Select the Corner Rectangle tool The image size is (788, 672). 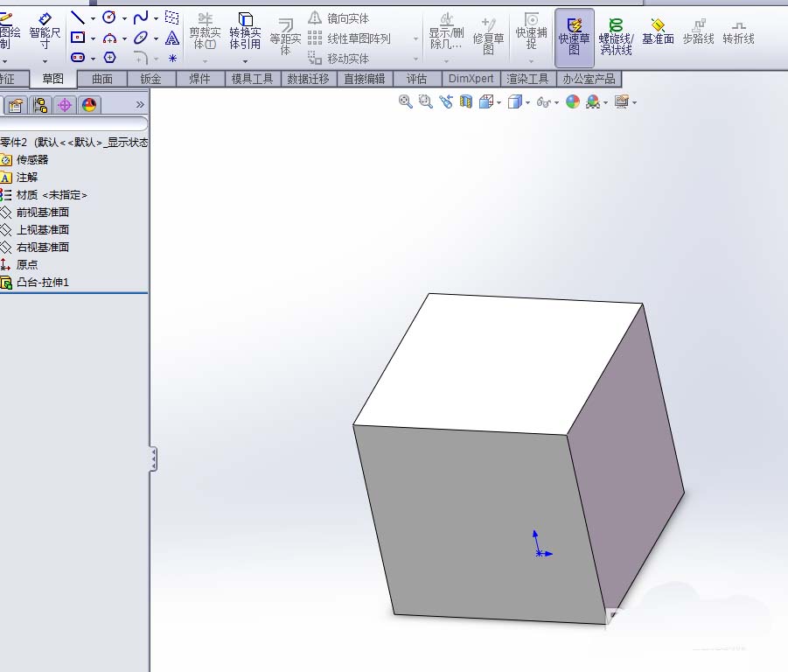[77, 38]
